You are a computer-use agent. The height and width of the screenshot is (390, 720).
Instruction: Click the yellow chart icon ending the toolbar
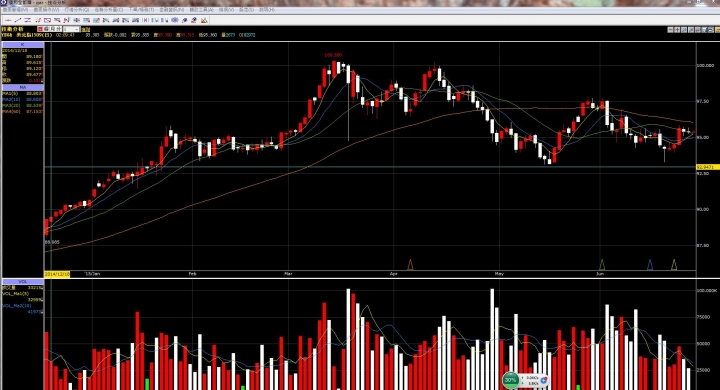coord(204,20)
